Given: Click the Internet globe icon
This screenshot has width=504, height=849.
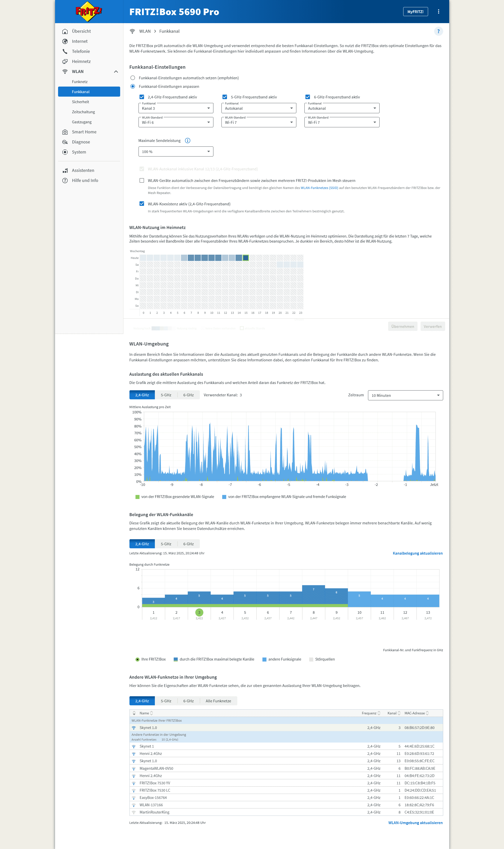Looking at the screenshot, I should pyautogui.click(x=65, y=42).
